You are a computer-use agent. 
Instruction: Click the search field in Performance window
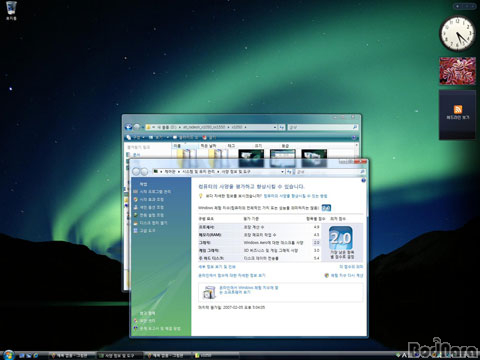[x=329, y=172]
